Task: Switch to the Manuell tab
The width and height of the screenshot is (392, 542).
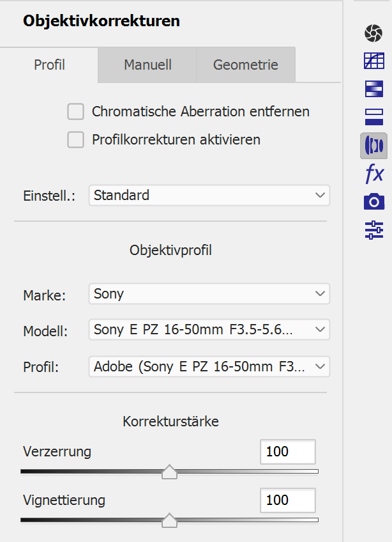Action: click(147, 65)
